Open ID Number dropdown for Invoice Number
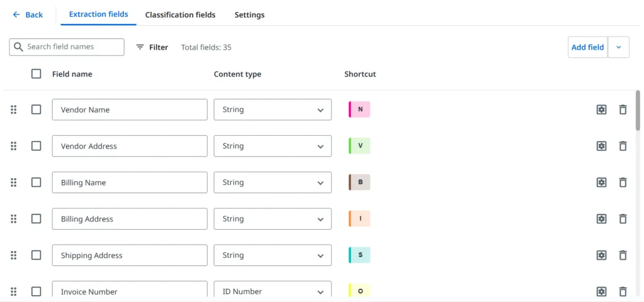The width and height of the screenshot is (644, 302). tap(273, 289)
